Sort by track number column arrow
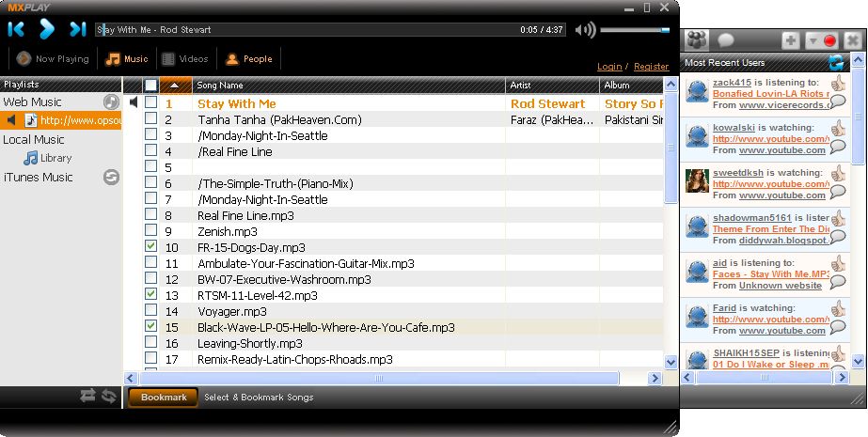 [x=174, y=86]
